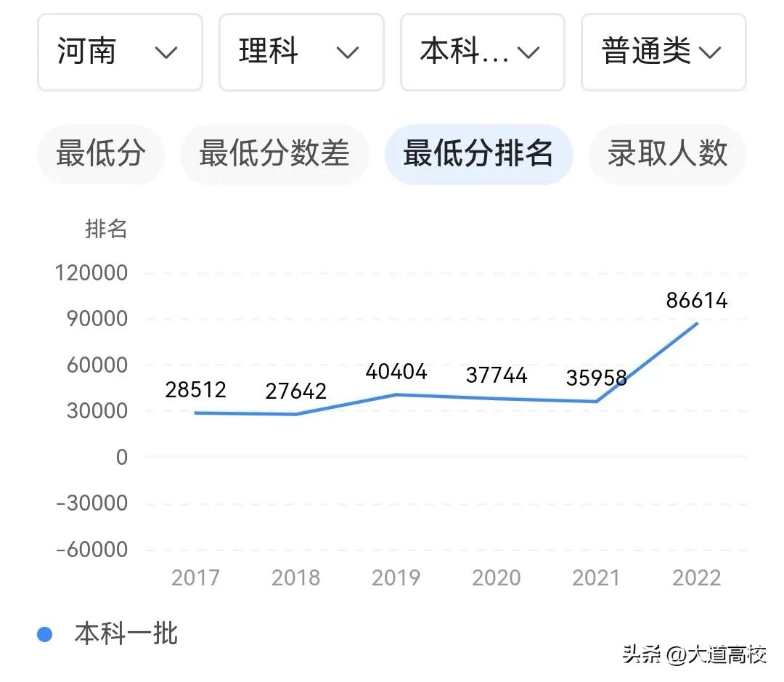
Task: Click the 本科一批 legend label
Action: point(126,634)
